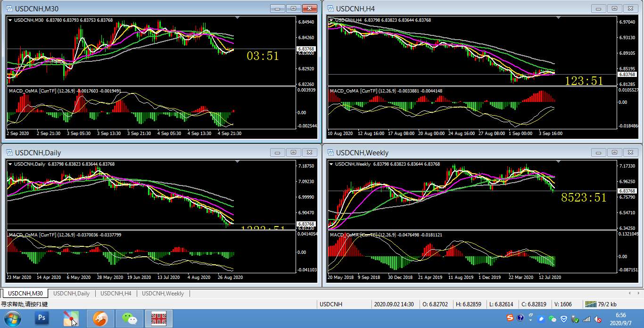Switch to the USDCNH,M30 chart tab
The width and height of the screenshot is (644, 328).
point(25,294)
